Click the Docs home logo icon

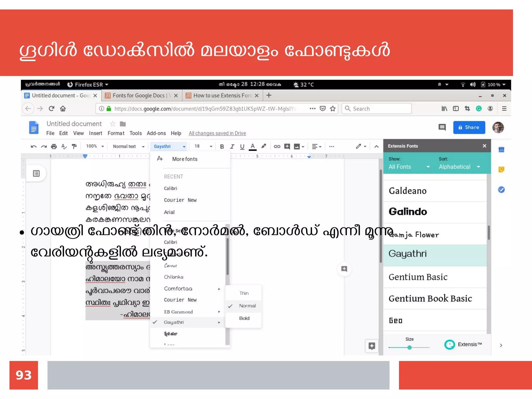click(x=34, y=128)
